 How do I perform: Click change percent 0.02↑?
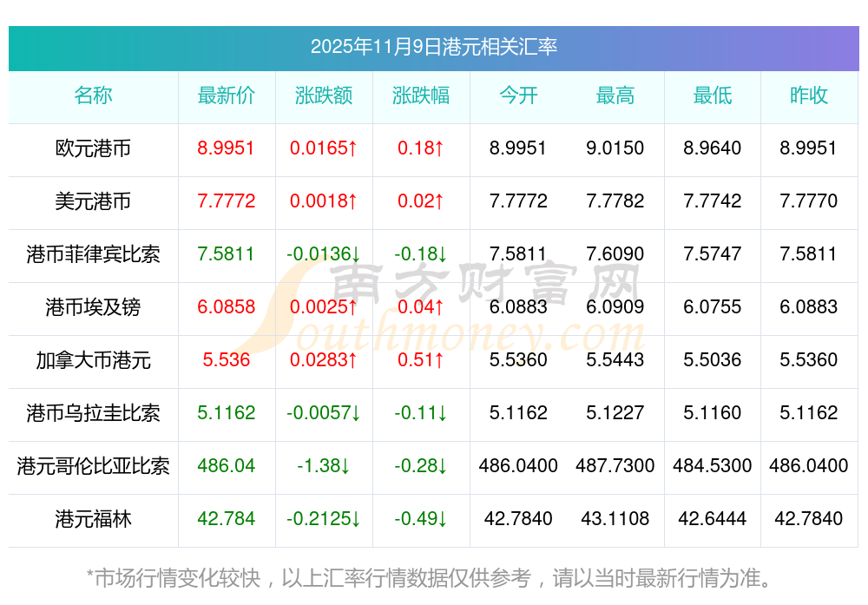(x=421, y=201)
